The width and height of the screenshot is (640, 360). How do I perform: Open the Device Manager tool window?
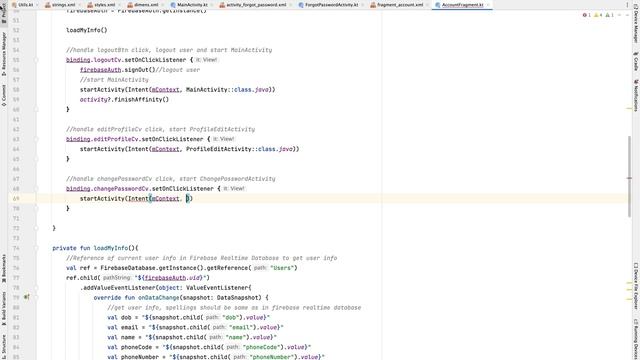pyautogui.click(x=636, y=25)
